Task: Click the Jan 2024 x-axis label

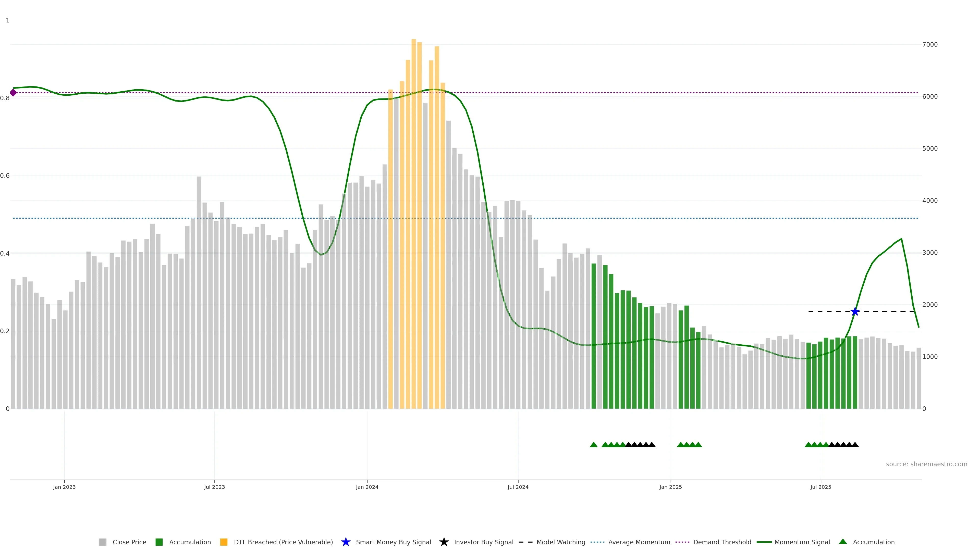Action: pos(367,487)
